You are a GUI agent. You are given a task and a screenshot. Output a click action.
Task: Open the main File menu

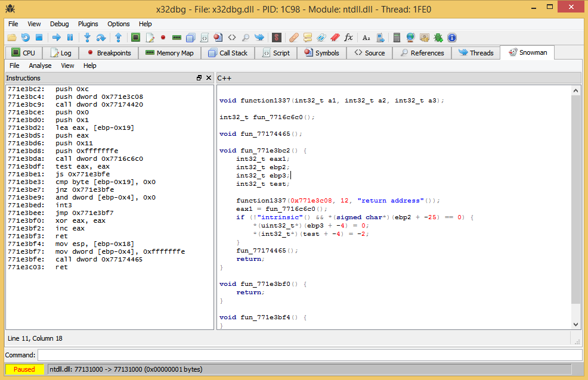13,24
